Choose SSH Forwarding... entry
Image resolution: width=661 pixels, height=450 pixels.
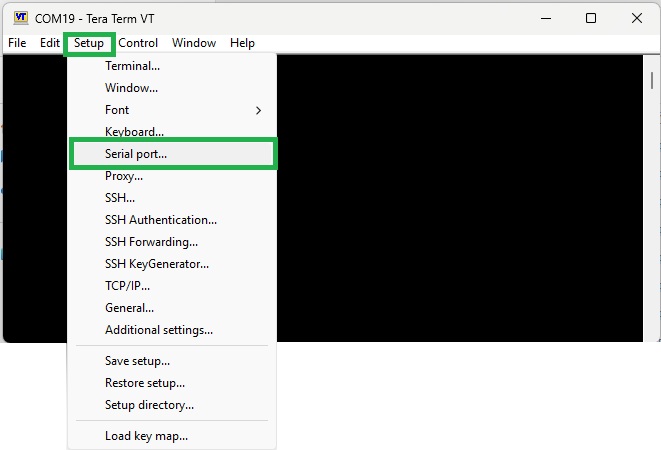pos(172,242)
